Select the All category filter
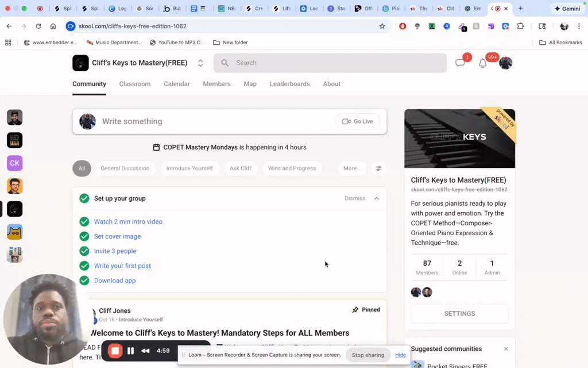 click(x=82, y=168)
